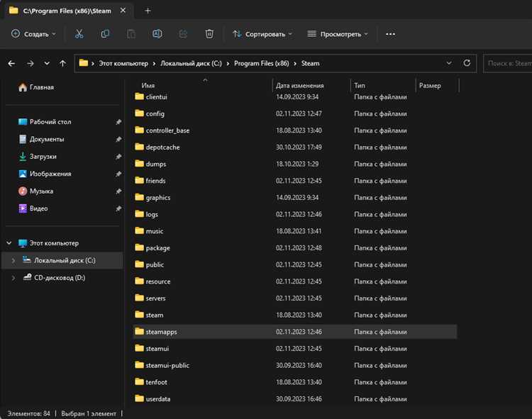
Task: Click the Share icon in toolbar
Action: click(x=183, y=34)
